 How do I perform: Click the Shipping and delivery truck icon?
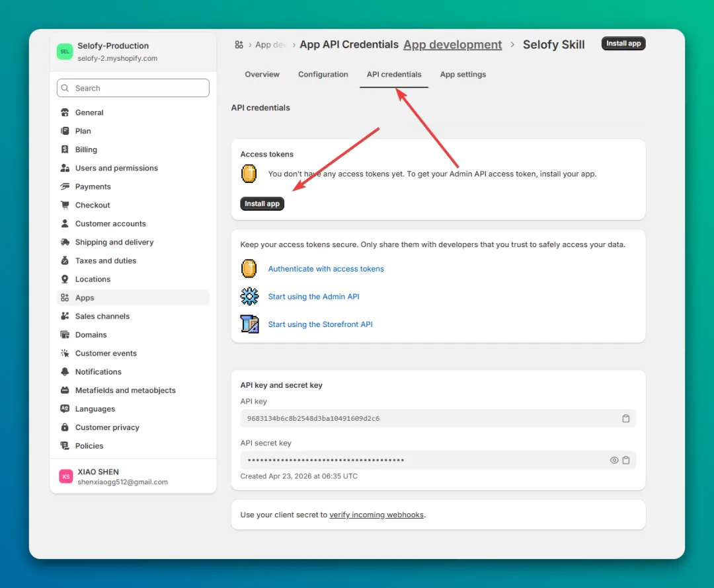click(65, 242)
